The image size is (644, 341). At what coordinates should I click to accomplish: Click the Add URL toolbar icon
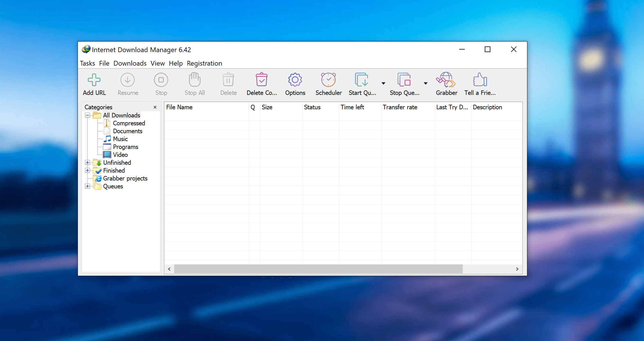tap(94, 80)
